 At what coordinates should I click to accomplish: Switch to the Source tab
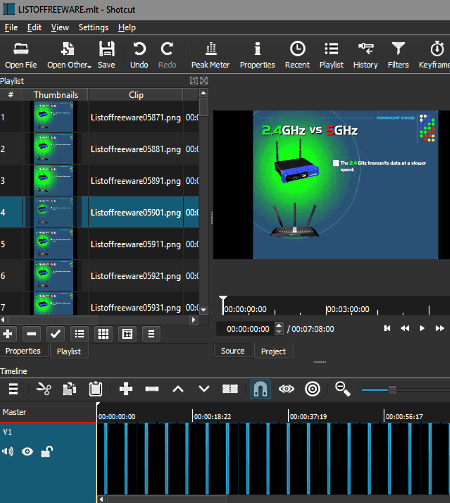[x=233, y=351]
